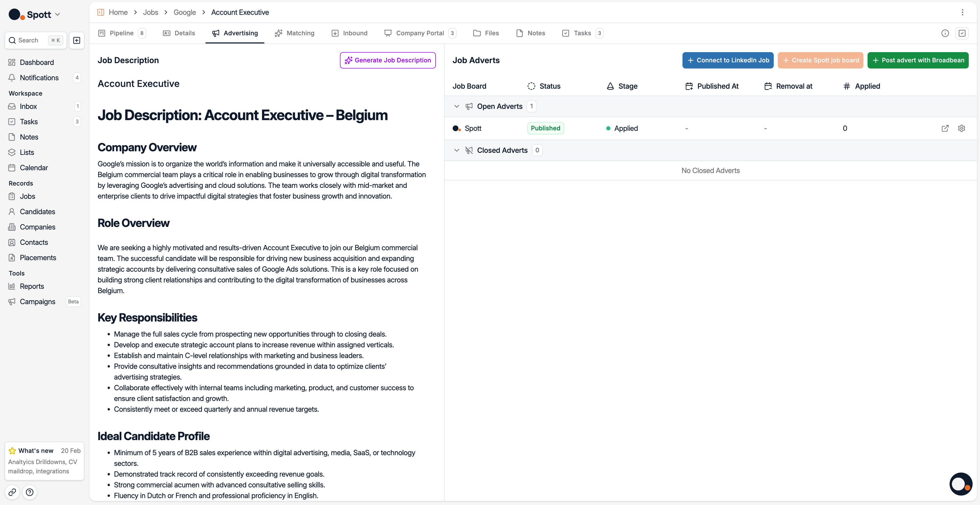Open Placements in the sidebar
The width and height of the screenshot is (980, 505).
[x=44, y=258]
